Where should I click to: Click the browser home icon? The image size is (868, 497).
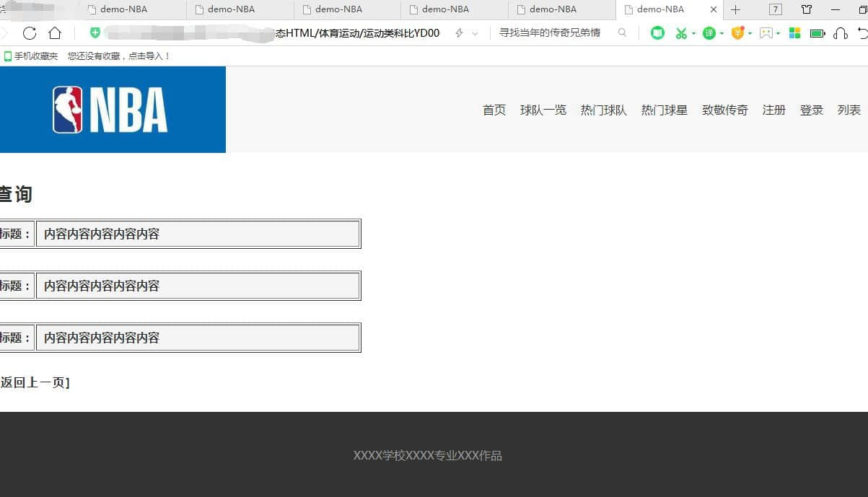click(x=55, y=33)
